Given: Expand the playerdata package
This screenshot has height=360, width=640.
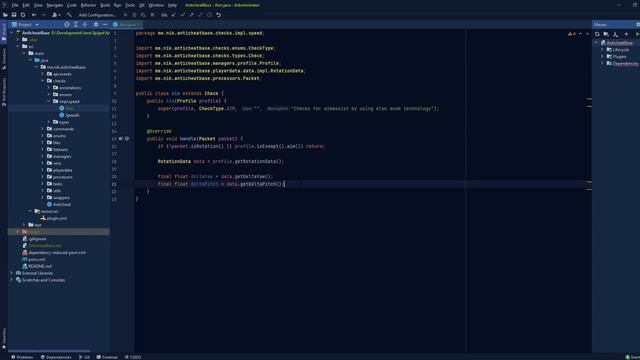Looking at the screenshot, I should [x=42, y=170].
